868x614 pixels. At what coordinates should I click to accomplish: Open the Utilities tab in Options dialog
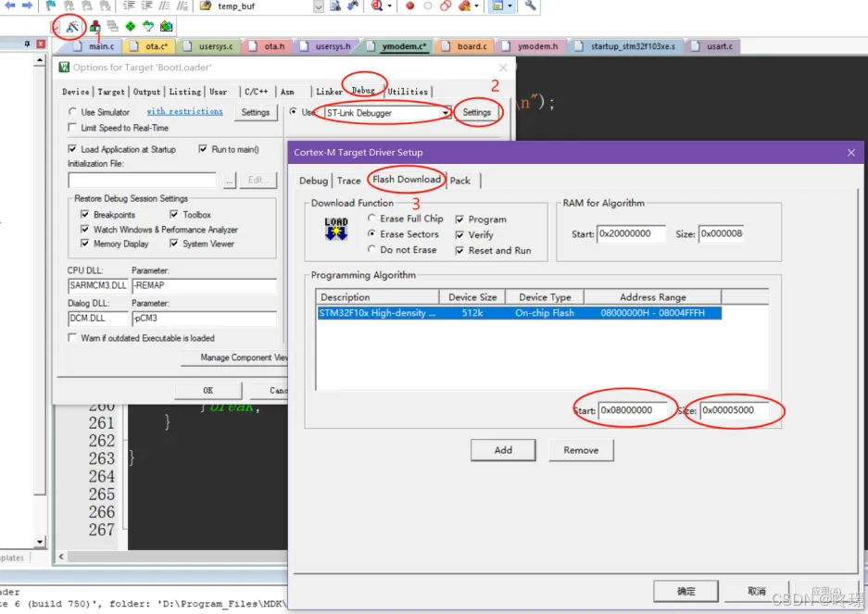(408, 92)
